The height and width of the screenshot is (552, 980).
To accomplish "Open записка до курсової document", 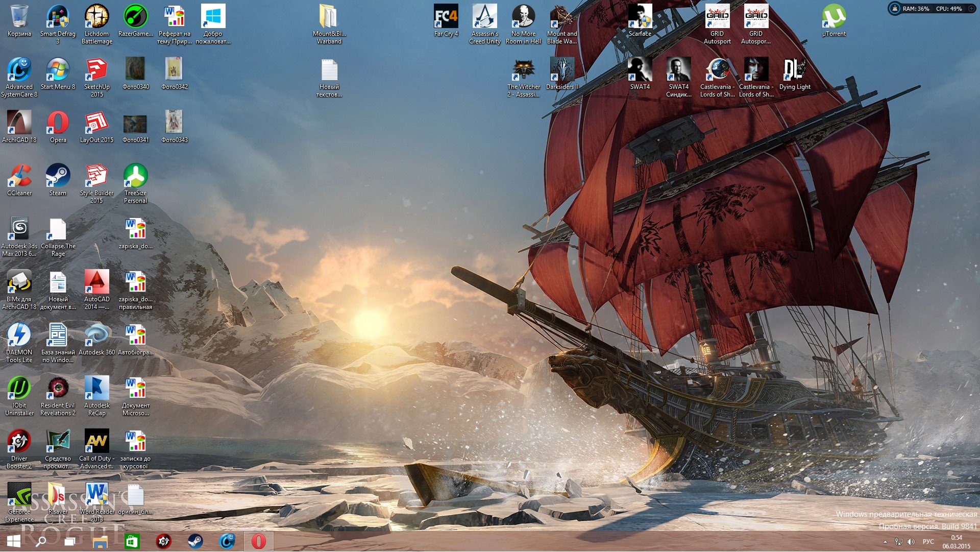I will (x=135, y=449).
